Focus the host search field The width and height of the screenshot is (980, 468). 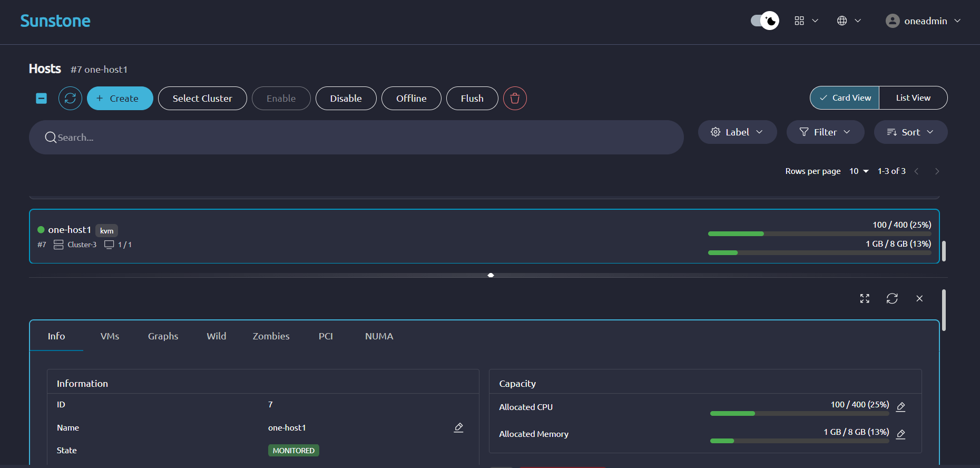356,138
